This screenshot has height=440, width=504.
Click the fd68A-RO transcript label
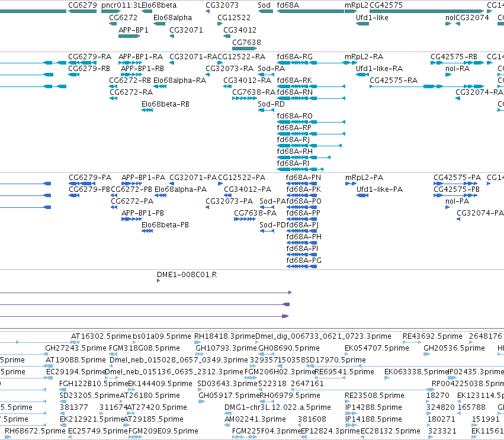click(x=295, y=116)
